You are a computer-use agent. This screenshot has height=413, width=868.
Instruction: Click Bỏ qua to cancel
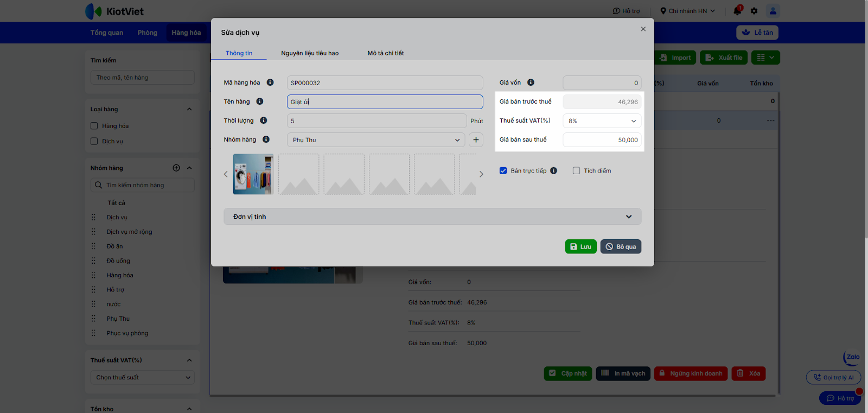[x=621, y=246]
